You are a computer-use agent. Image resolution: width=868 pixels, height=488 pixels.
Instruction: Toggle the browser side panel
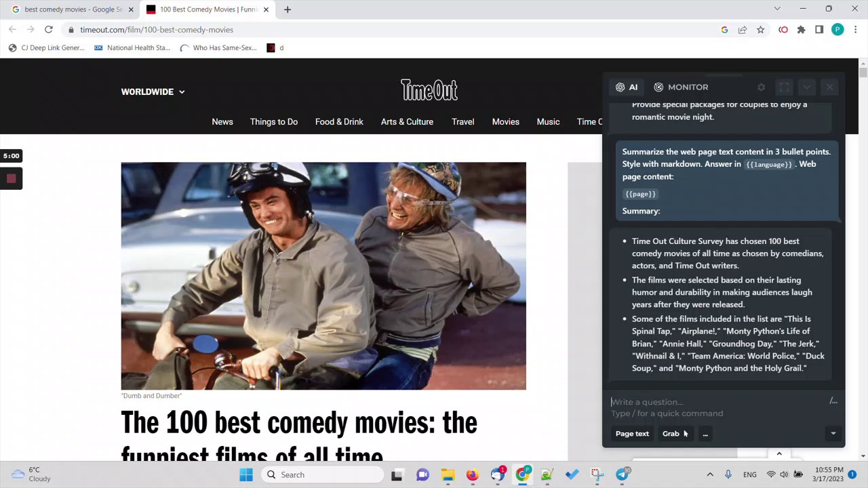tap(819, 30)
